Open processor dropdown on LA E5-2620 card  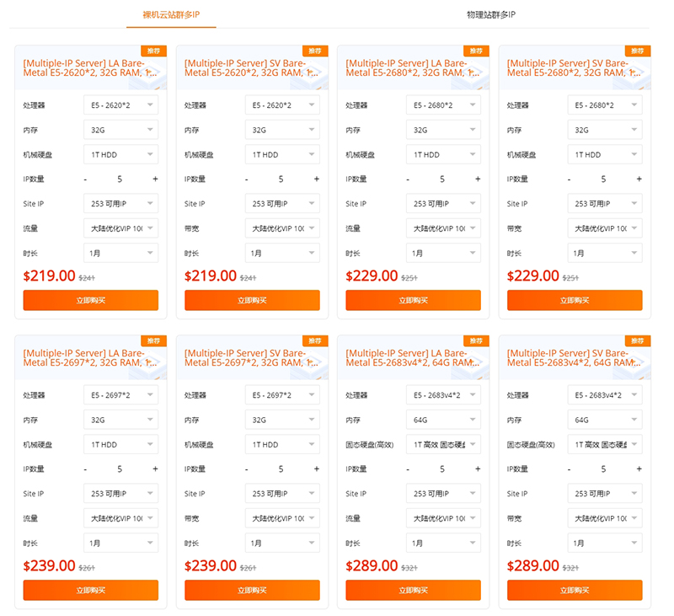120,105
